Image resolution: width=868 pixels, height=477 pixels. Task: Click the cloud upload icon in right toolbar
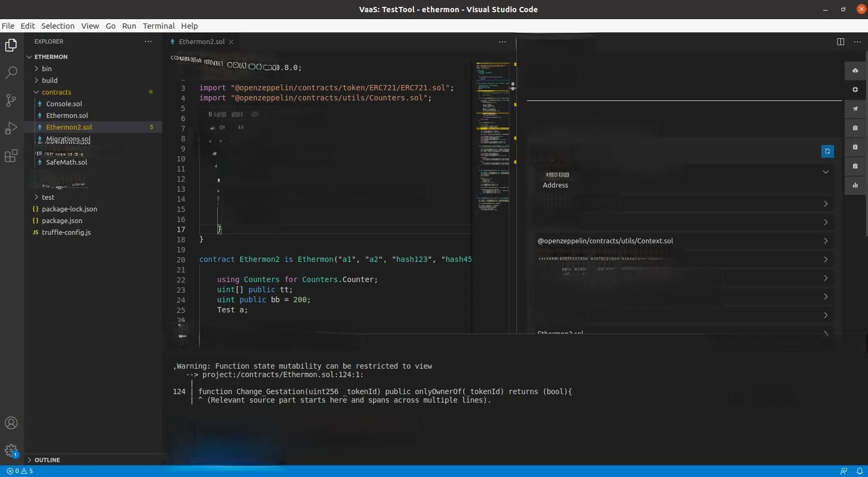pos(855,71)
